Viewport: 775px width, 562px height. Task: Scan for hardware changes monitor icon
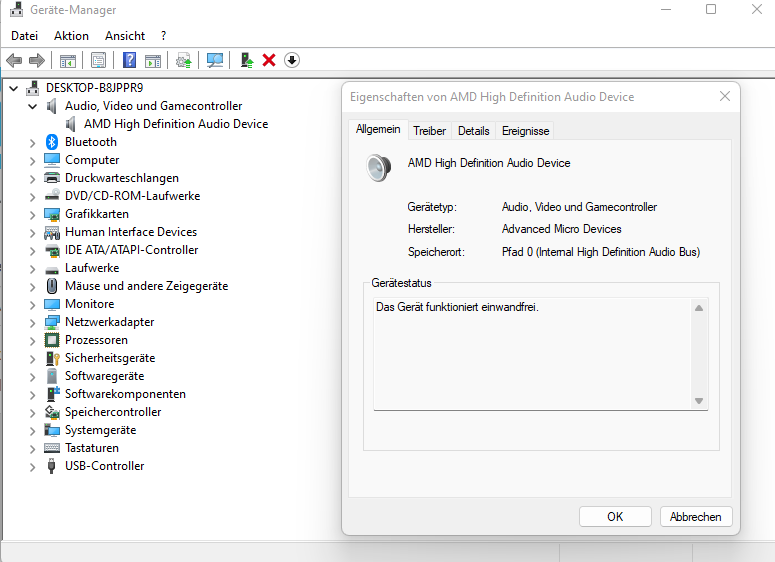pos(215,60)
